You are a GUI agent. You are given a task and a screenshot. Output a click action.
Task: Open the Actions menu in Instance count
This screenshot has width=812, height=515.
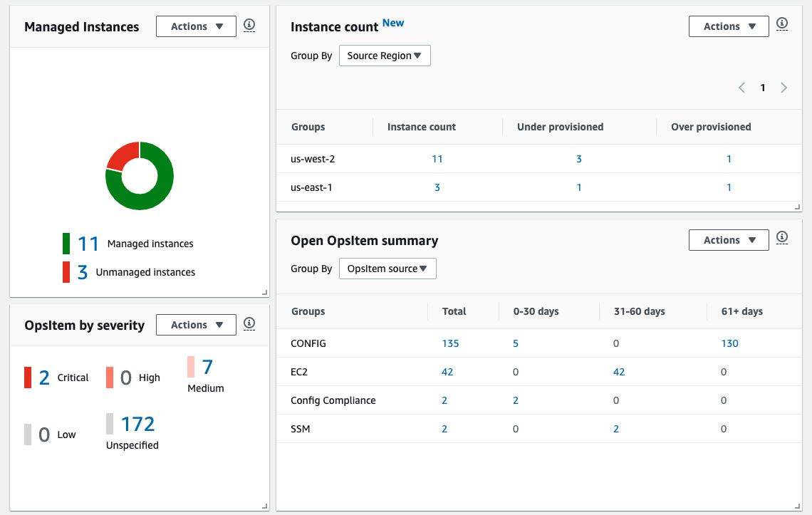coord(729,26)
